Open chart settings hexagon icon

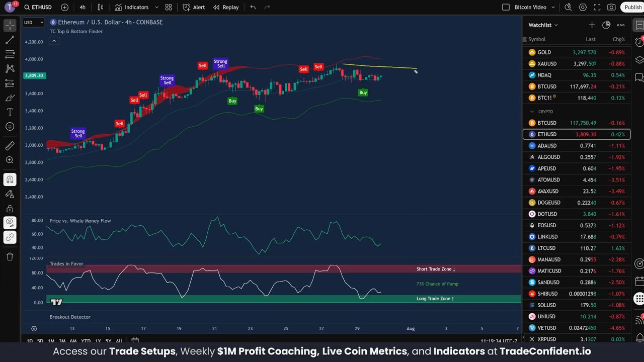[583, 8]
